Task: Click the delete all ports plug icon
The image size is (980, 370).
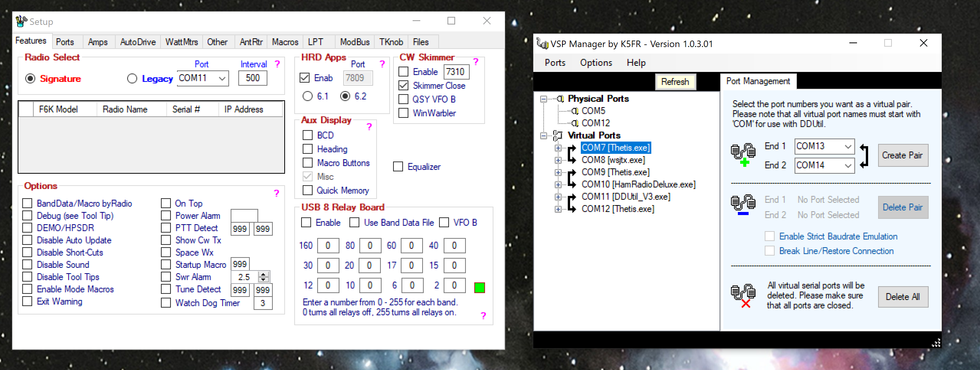Action: [743, 297]
